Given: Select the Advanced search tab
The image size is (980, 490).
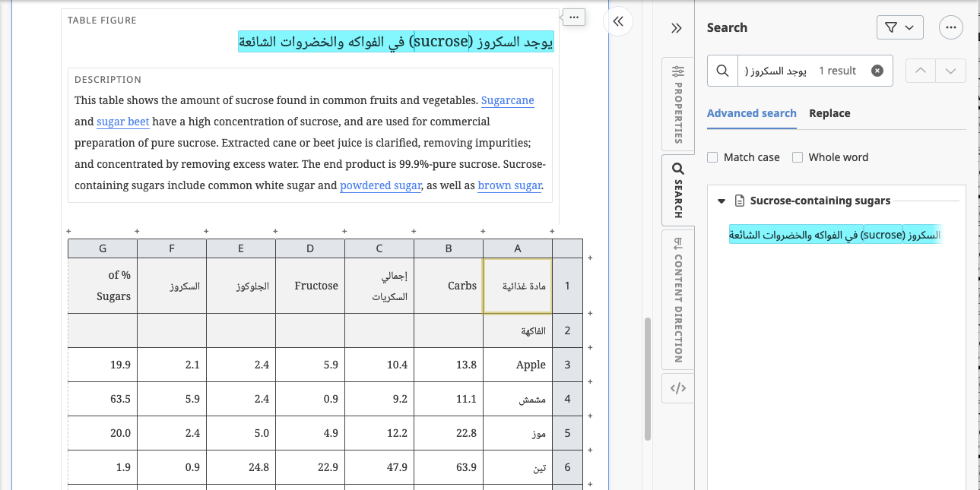Looking at the screenshot, I should coord(751,113).
